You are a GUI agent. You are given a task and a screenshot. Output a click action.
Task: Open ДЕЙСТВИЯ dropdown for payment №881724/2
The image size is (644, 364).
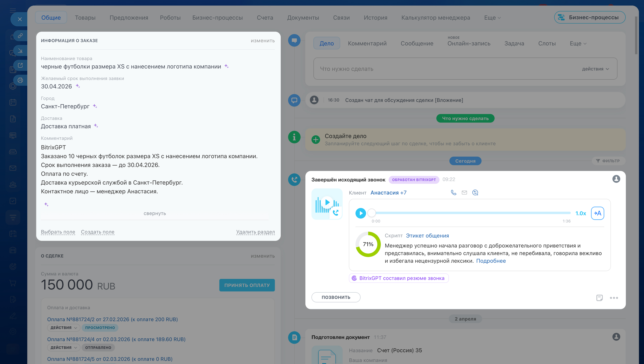click(x=64, y=327)
